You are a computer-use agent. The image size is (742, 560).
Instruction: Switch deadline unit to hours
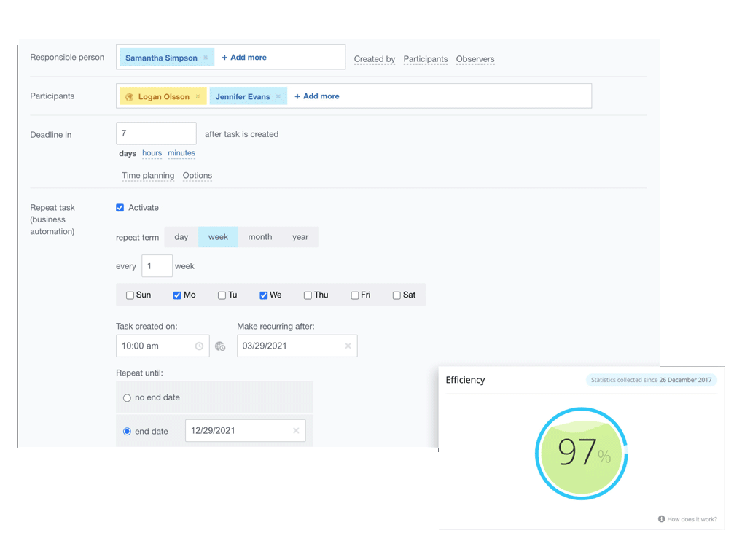pos(152,153)
